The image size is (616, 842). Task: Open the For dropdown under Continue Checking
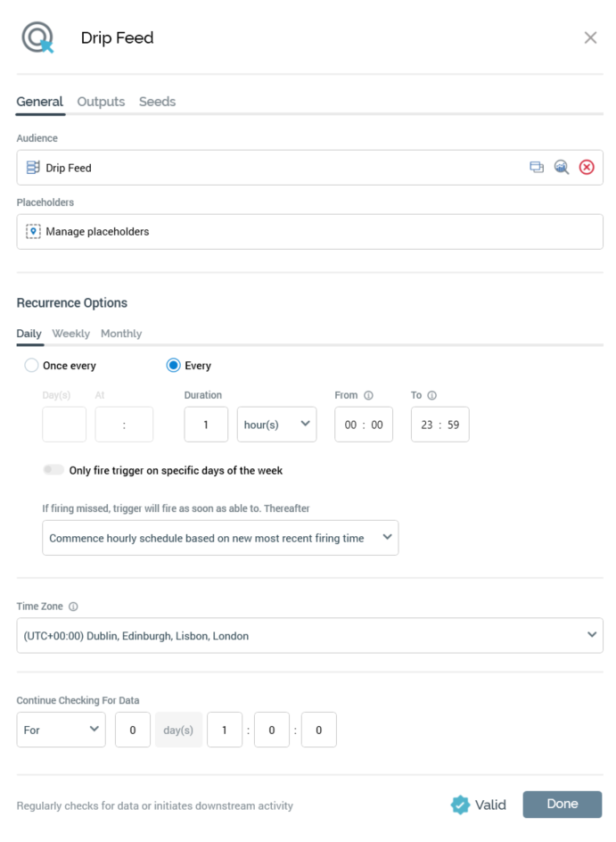(x=61, y=730)
